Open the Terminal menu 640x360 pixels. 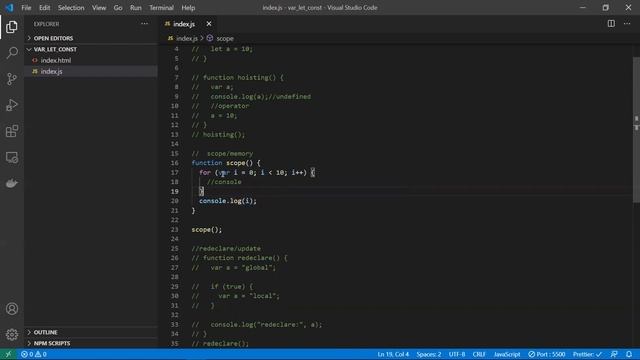point(161,7)
